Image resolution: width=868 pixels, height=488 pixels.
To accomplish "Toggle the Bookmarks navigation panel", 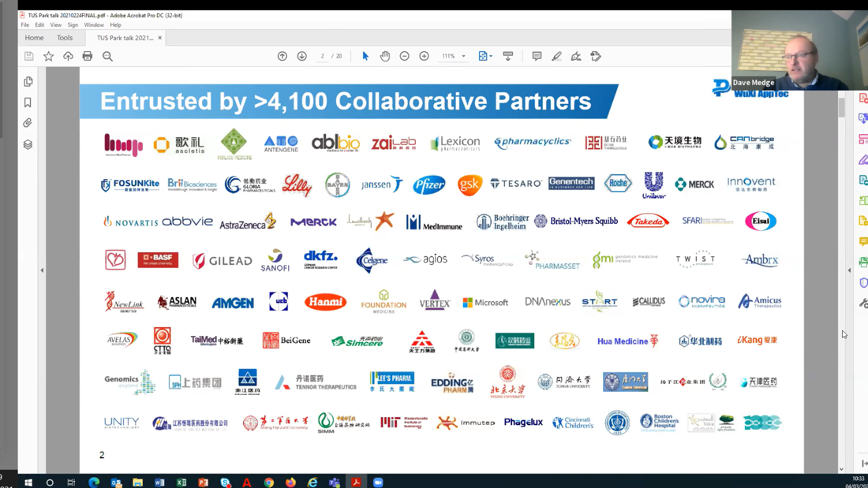I will click(x=28, y=102).
